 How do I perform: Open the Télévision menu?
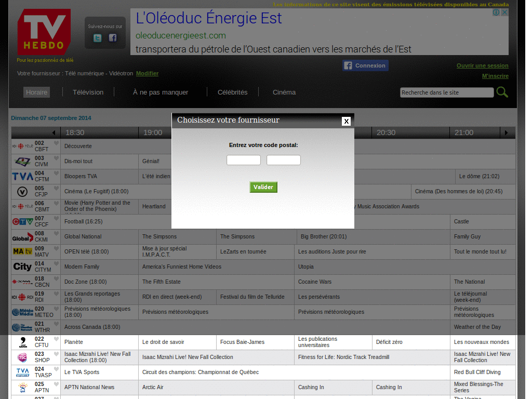pyautogui.click(x=88, y=92)
